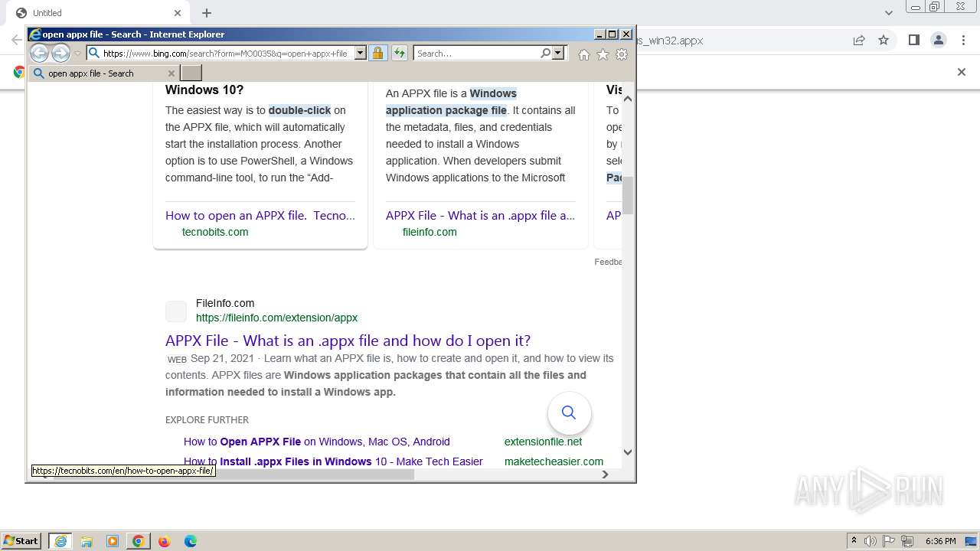This screenshot has height=551, width=980.
Task: Launch Firefox from taskbar
Action: click(165, 541)
